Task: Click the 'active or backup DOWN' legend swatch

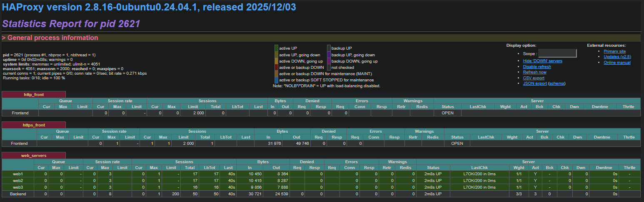Action: coord(276,67)
